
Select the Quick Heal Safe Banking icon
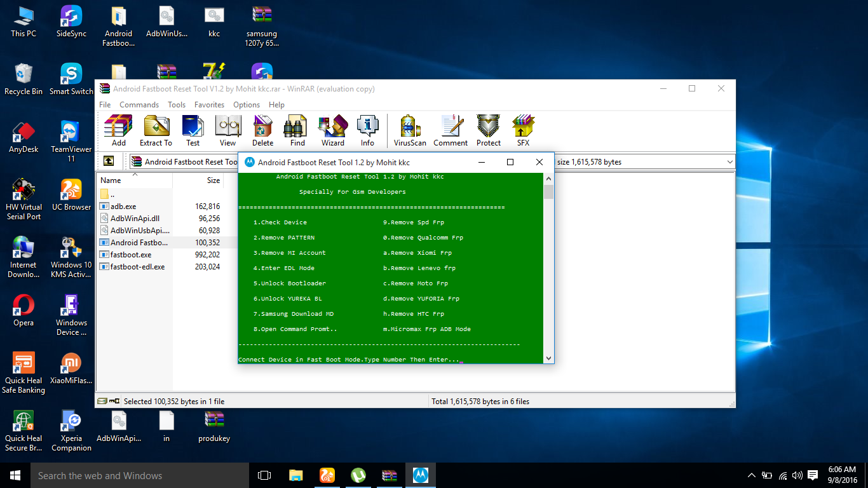click(x=24, y=373)
